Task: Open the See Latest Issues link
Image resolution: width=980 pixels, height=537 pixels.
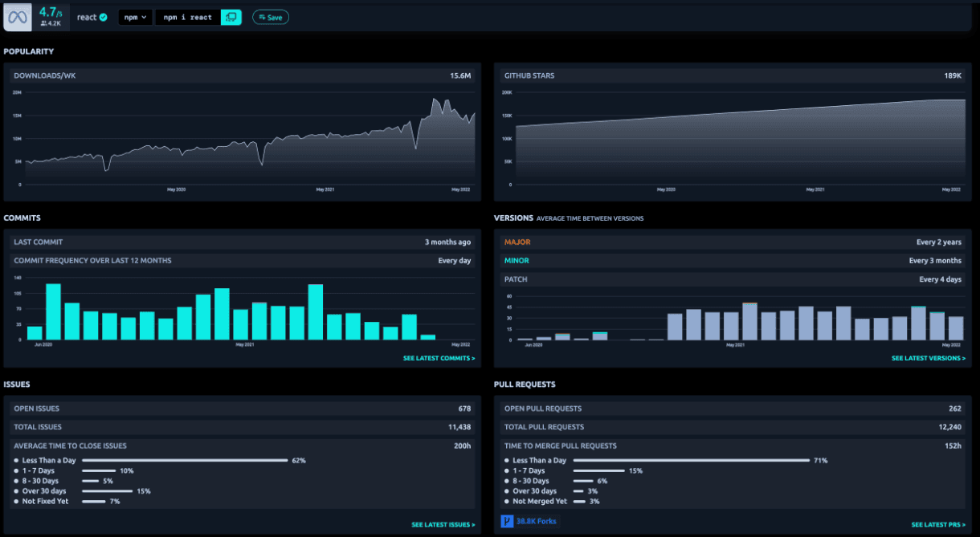Action: point(443,525)
